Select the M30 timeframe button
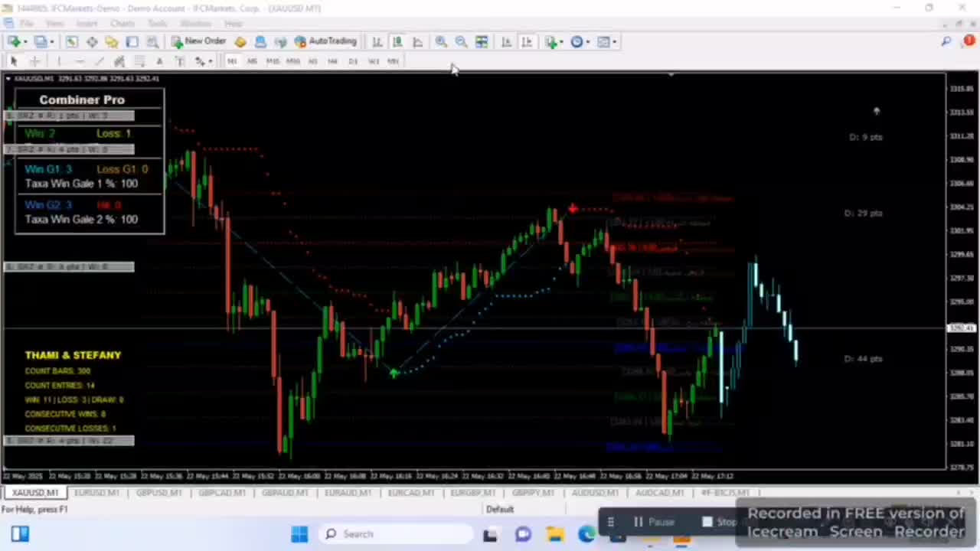The width and height of the screenshot is (980, 551). pos(293,61)
